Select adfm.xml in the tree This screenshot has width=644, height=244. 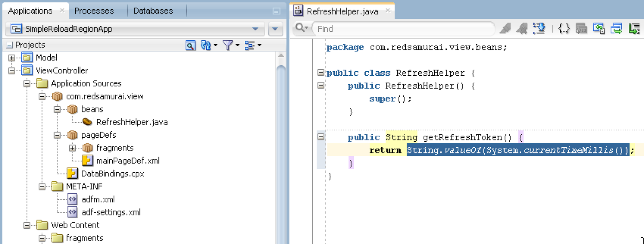98,199
